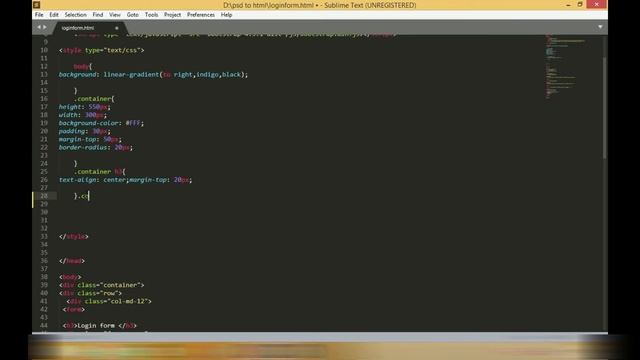Open the Goto menu

(x=133, y=15)
